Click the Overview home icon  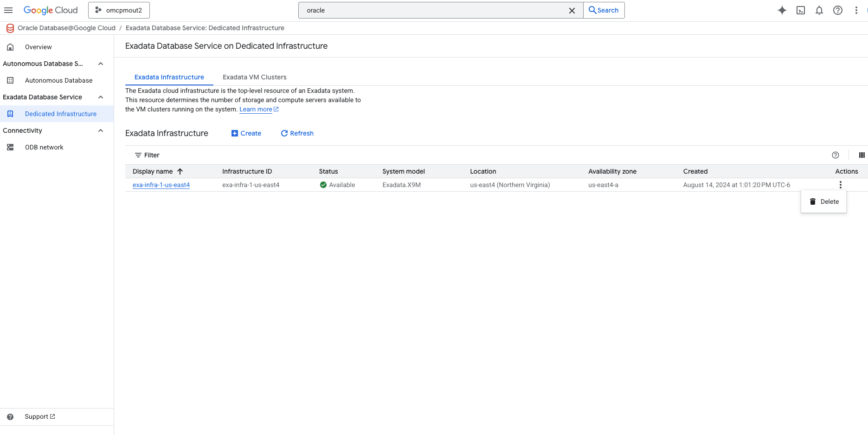click(x=10, y=47)
